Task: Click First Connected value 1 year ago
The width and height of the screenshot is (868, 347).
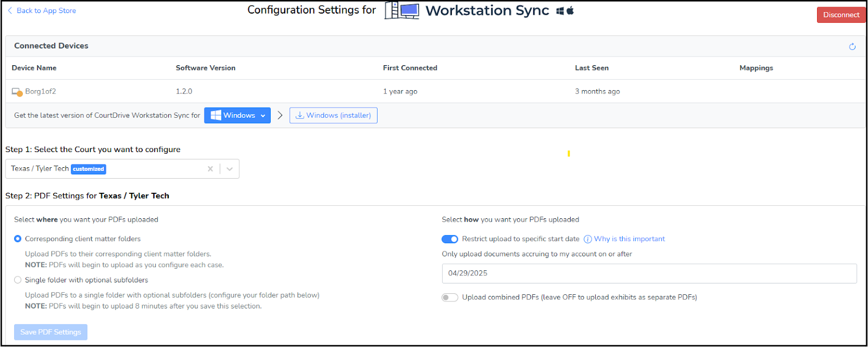Action: (x=400, y=91)
